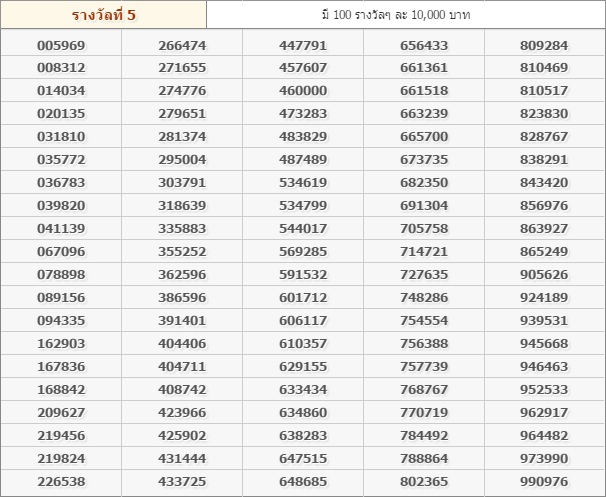Image resolution: width=606 pixels, height=497 pixels.
Task: Select the entry 569285
Action: pyautogui.click(x=303, y=252)
